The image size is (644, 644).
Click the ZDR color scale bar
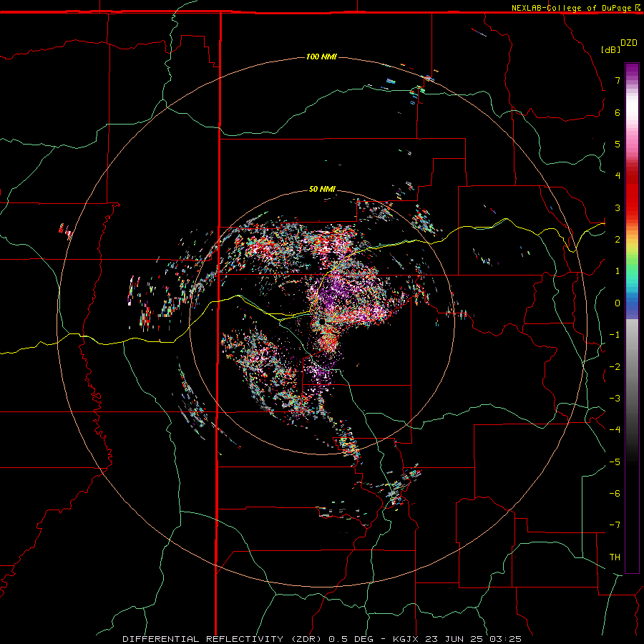pos(632,318)
